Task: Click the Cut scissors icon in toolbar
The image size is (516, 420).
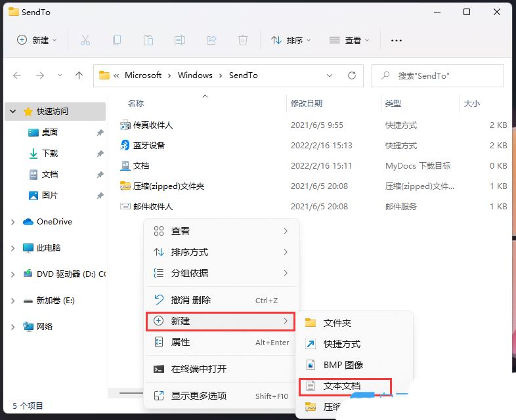Action: [85, 40]
